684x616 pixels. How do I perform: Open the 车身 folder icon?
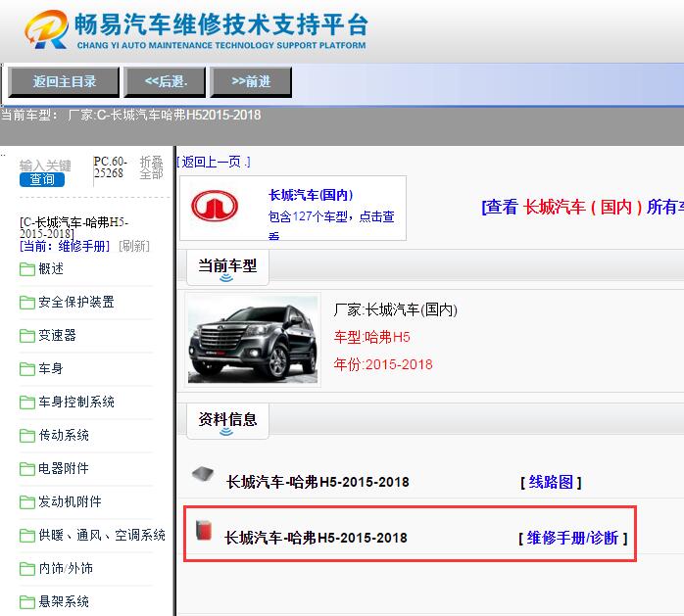pyautogui.click(x=27, y=369)
